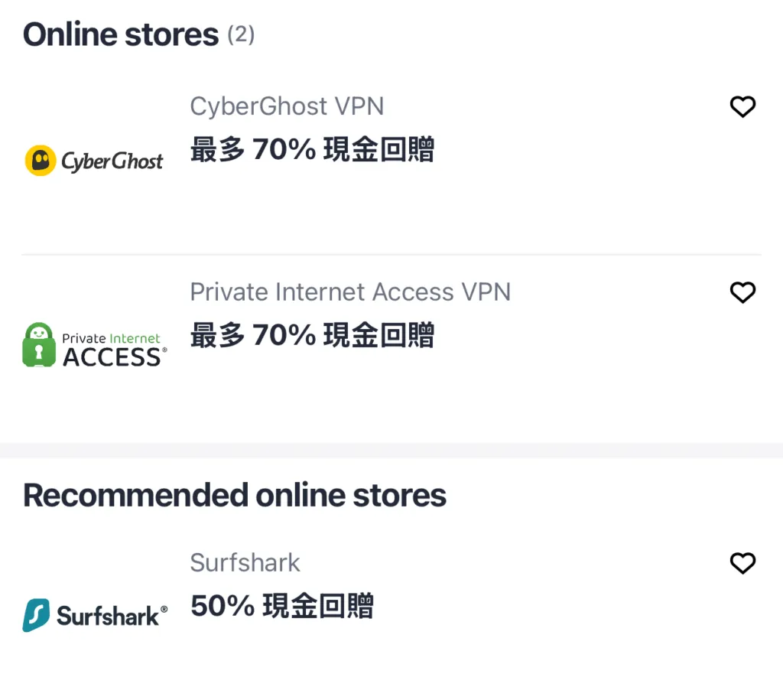783x700 pixels.
Task: Click the Surfshark wordmark in the logo
Action: tap(109, 616)
